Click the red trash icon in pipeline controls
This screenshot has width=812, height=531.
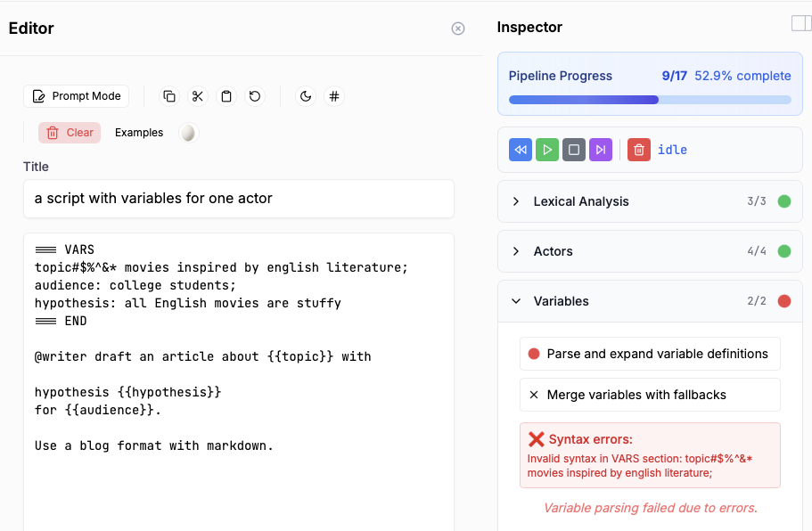[638, 150]
